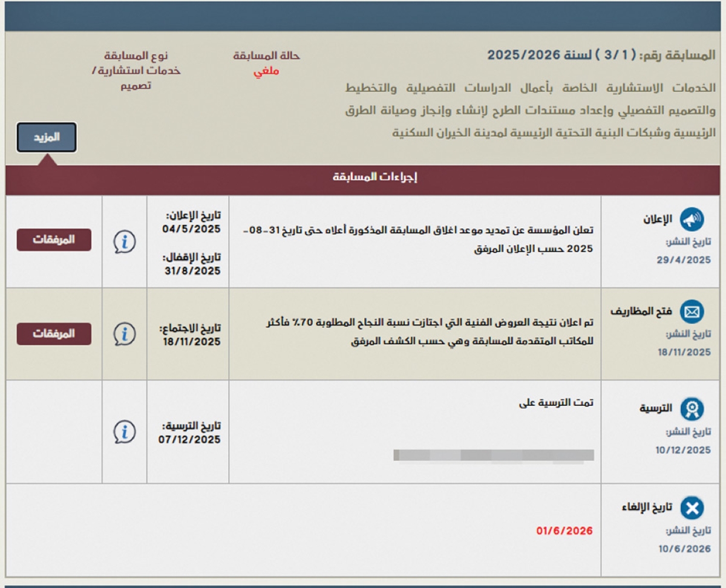Open المرفقات attachments in the الإعلان row
The height and width of the screenshot is (588, 726).
click(54, 240)
